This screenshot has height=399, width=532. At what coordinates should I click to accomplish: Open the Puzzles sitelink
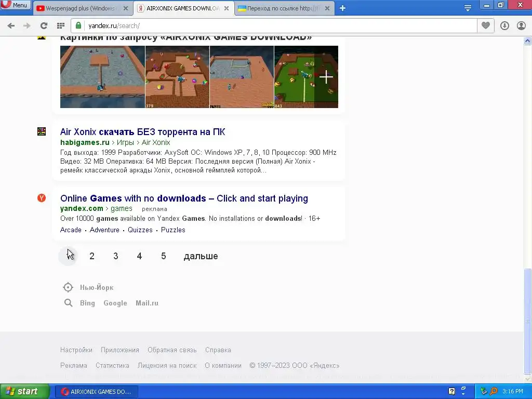click(173, 230)
